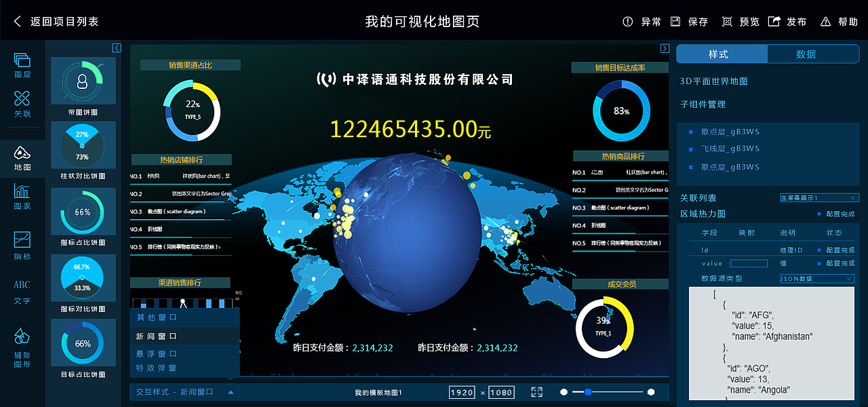The width and height of the screenshot is (868, 407).
Task: Open the 关联 association sidebar section
Action: tap(22, 104)
